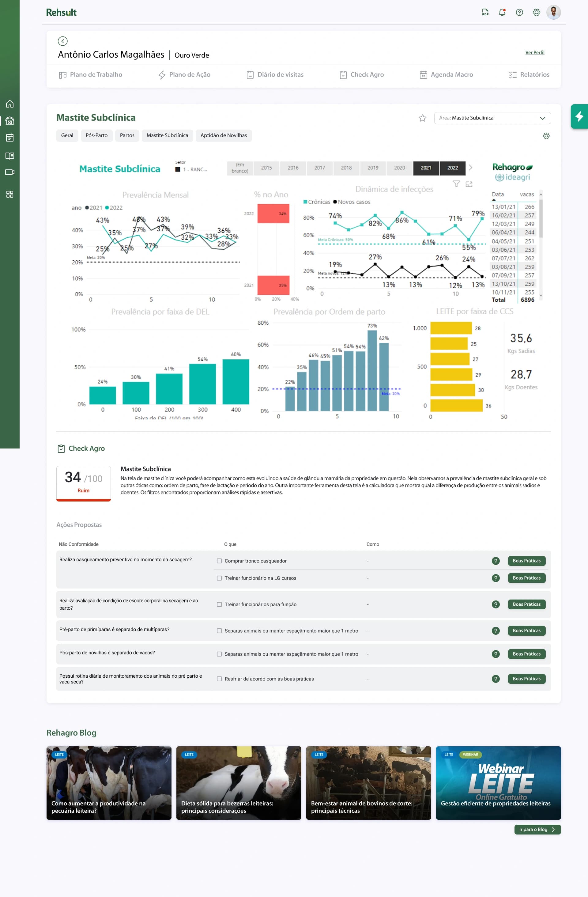Check 'Comprar tronco casqueador' checkbox
The image size is (588, 897).
[219, 561]
